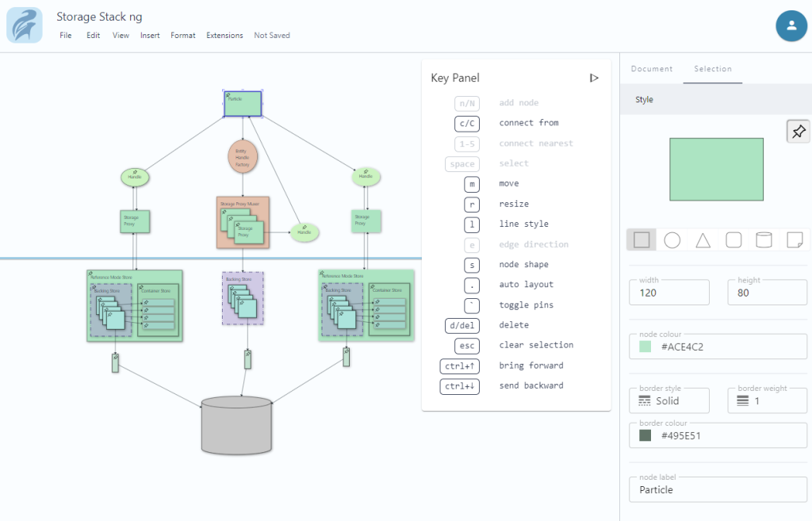The image size is (812, 521).
Task: Click the green style preview rectangle
Action: [x=716, y=170]
